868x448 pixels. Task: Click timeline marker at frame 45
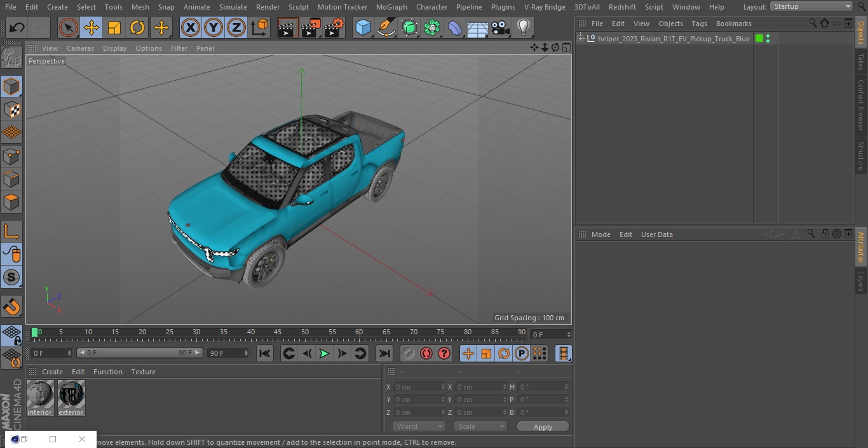click(x=278, y=332)
